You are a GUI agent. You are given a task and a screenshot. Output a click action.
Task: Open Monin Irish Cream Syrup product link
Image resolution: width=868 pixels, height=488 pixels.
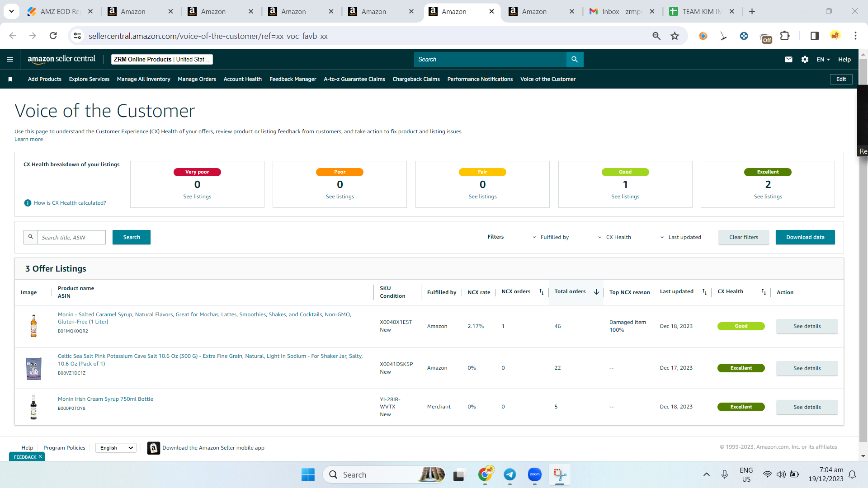(105, 399)
